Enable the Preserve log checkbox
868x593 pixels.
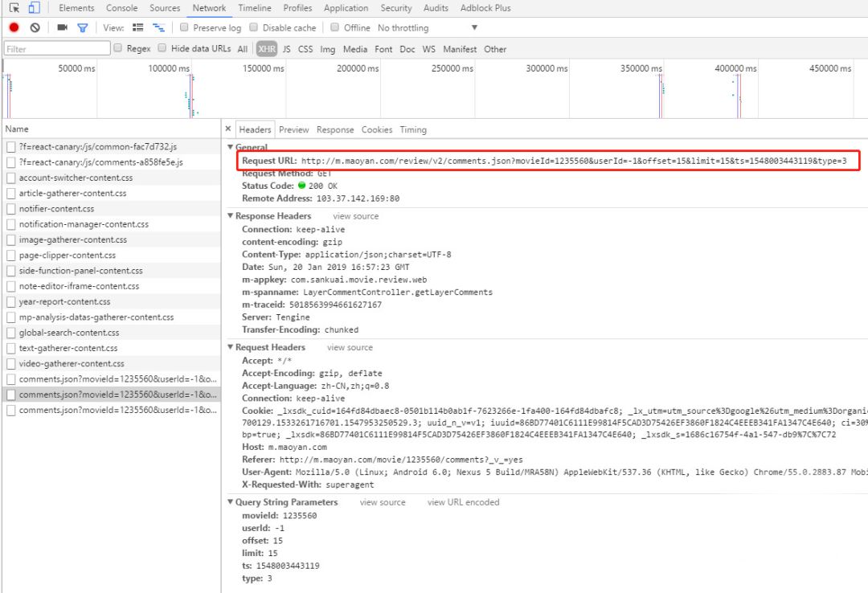click(185, 27)
